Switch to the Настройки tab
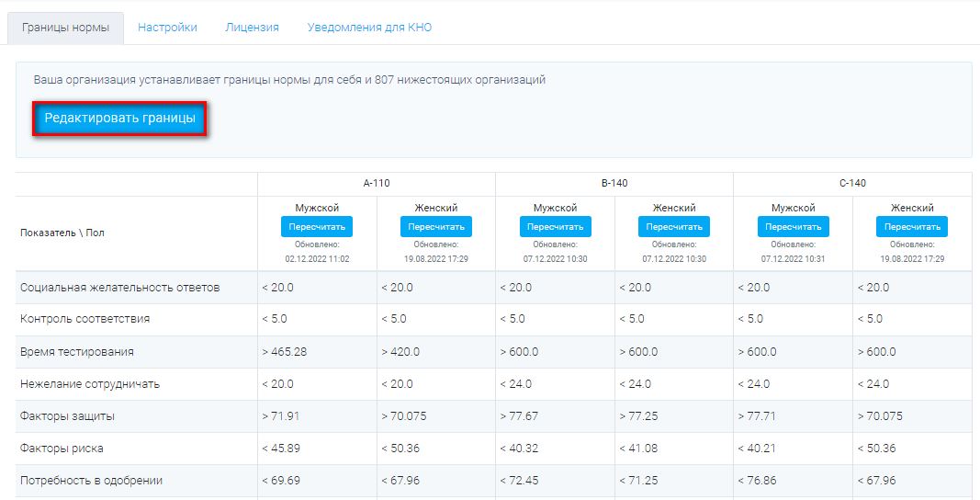The image size is (980, 500). coord(167,28)
